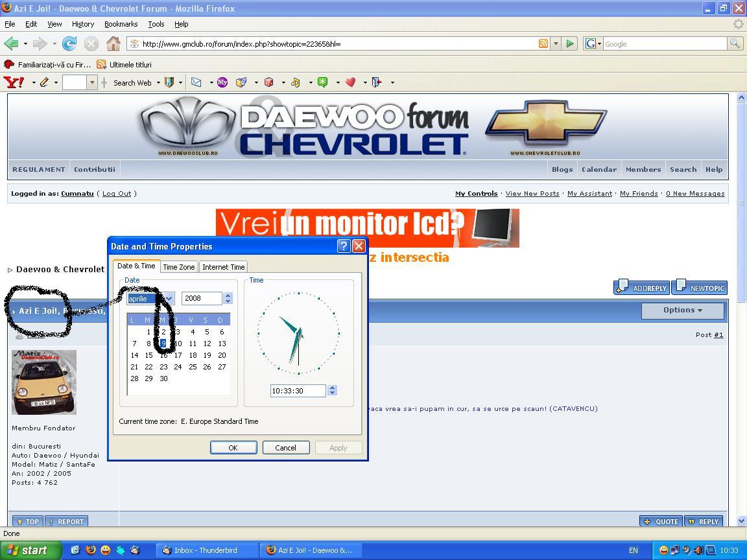Click the Help question mark in Date dialog

click(344, 246)
